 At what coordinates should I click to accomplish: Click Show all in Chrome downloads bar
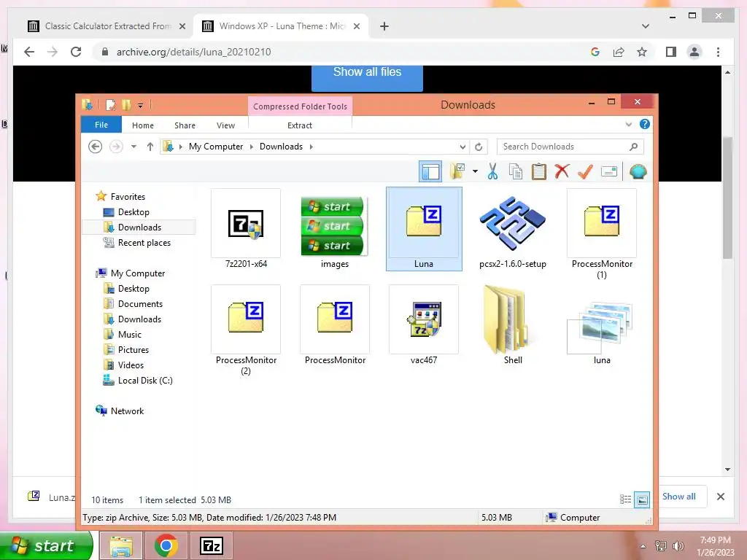tap(679, 496)
